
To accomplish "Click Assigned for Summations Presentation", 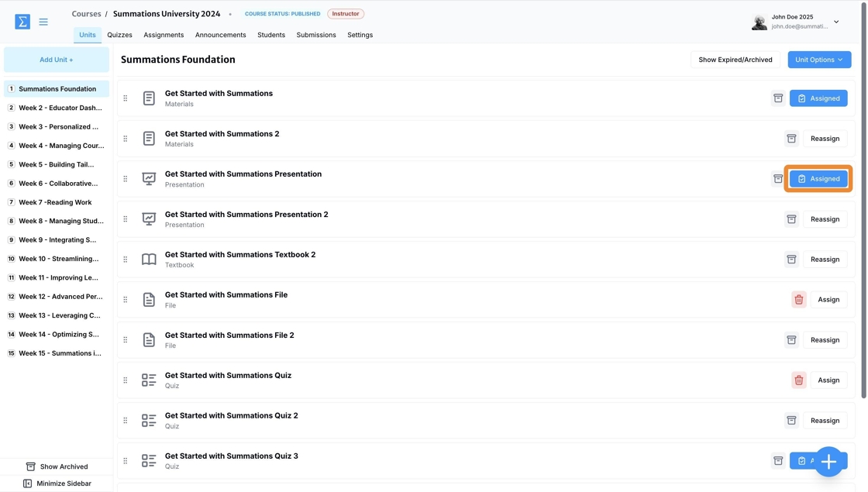I will click(x=818, y=179).
